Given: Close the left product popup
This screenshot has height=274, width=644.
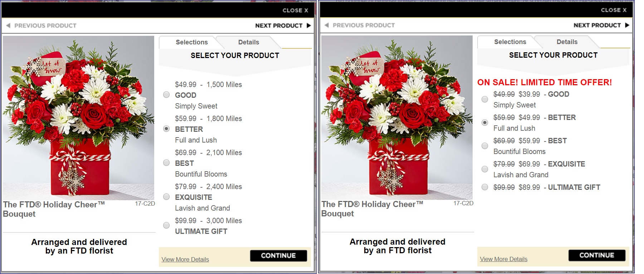Looking at the screenshot, I should (x=295, y=10).
